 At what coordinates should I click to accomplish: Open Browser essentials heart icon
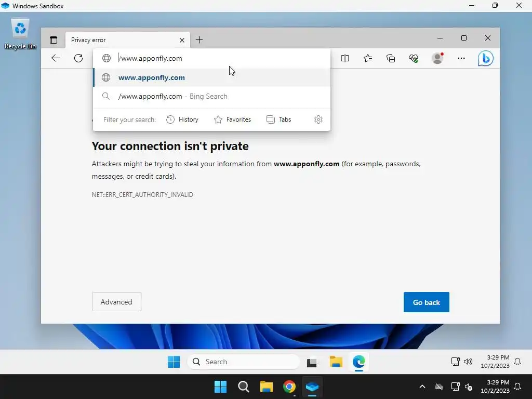(414, 58)
